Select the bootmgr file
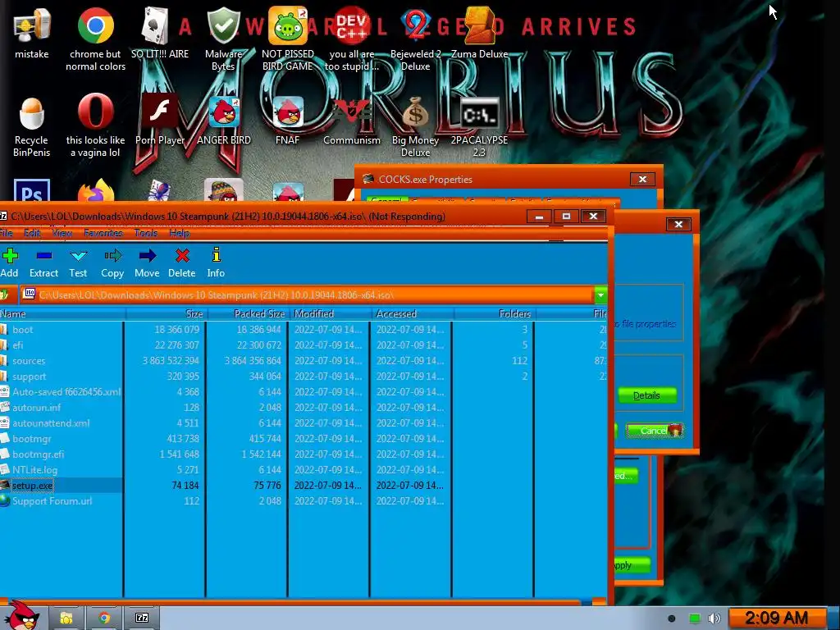 pos(32,438)
